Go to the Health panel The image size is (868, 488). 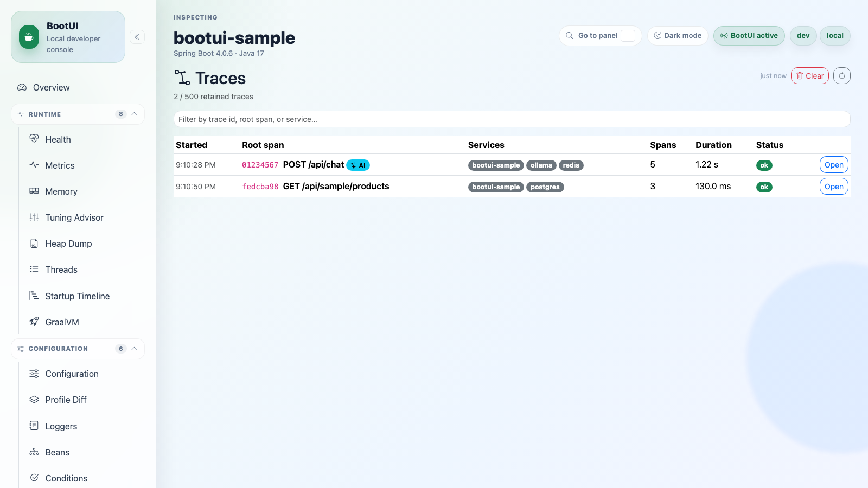click(x=58, y=139)
